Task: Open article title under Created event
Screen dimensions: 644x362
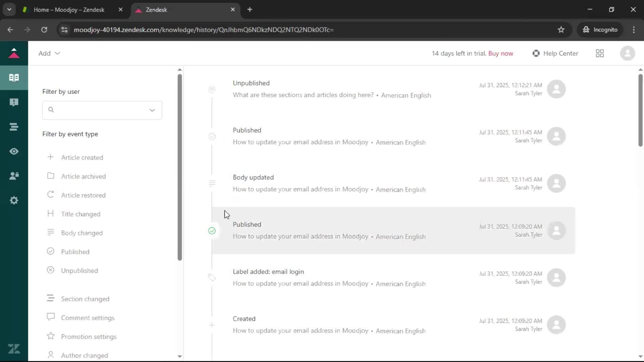Action: tap(300, 330)
